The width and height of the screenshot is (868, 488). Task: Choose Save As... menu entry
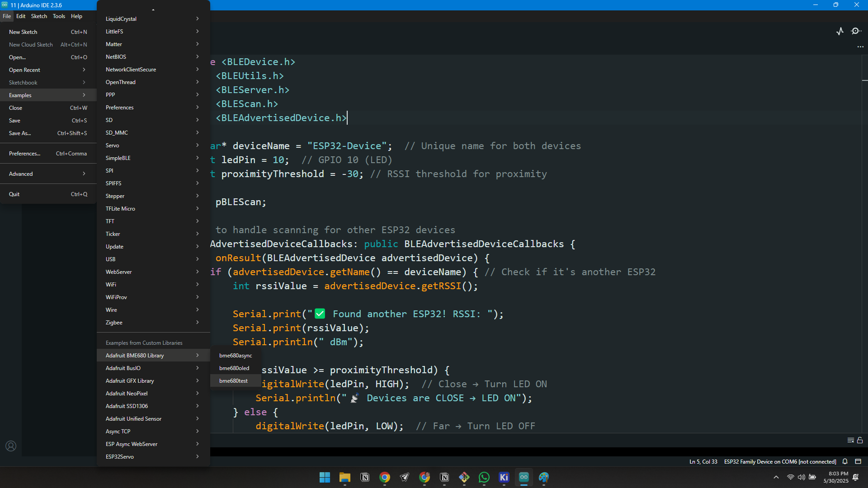[48, 133]
